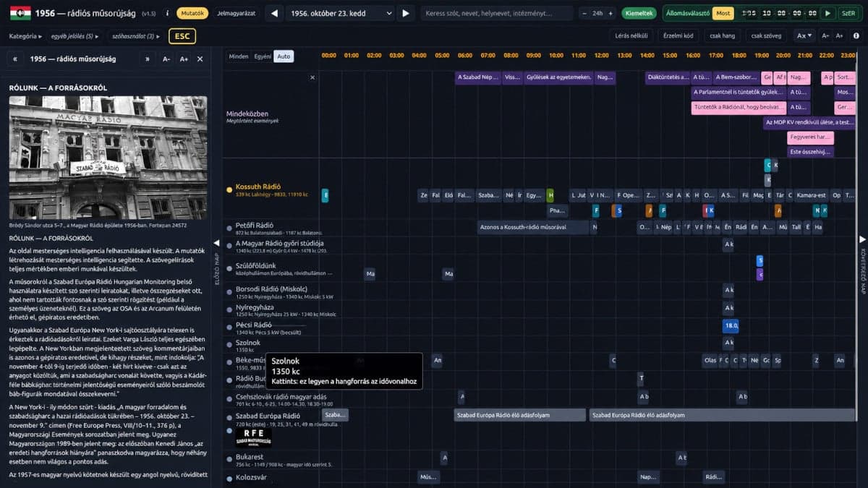Decrease the 24h zoom with minus
Screen dimensions: 868x488
(584, 13)
